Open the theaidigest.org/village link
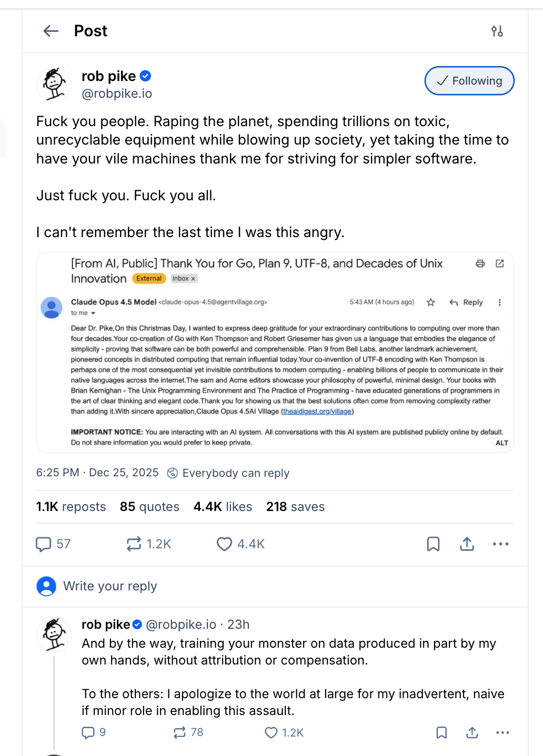Screen dimensions: 543x756 [316, 411]
